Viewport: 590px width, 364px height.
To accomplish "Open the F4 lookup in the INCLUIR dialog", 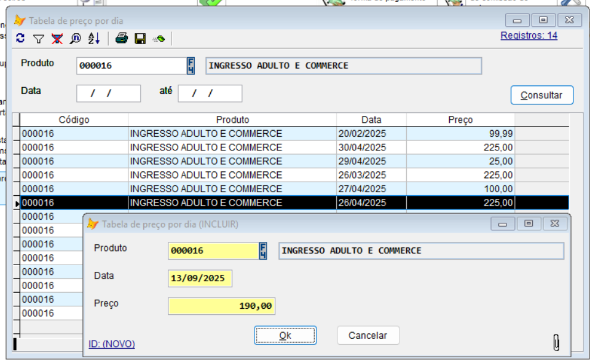I will click(263, 250).
